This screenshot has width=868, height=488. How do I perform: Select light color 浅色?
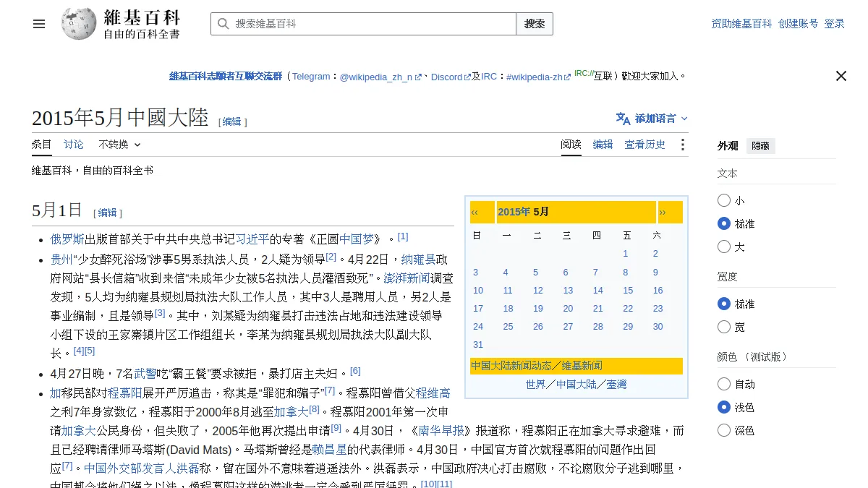[724, 407]
